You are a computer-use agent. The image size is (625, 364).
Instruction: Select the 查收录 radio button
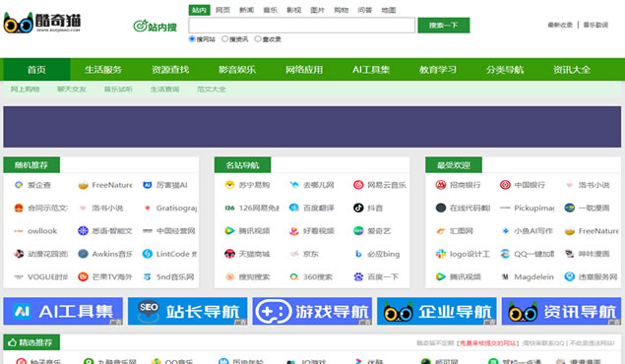258,39
